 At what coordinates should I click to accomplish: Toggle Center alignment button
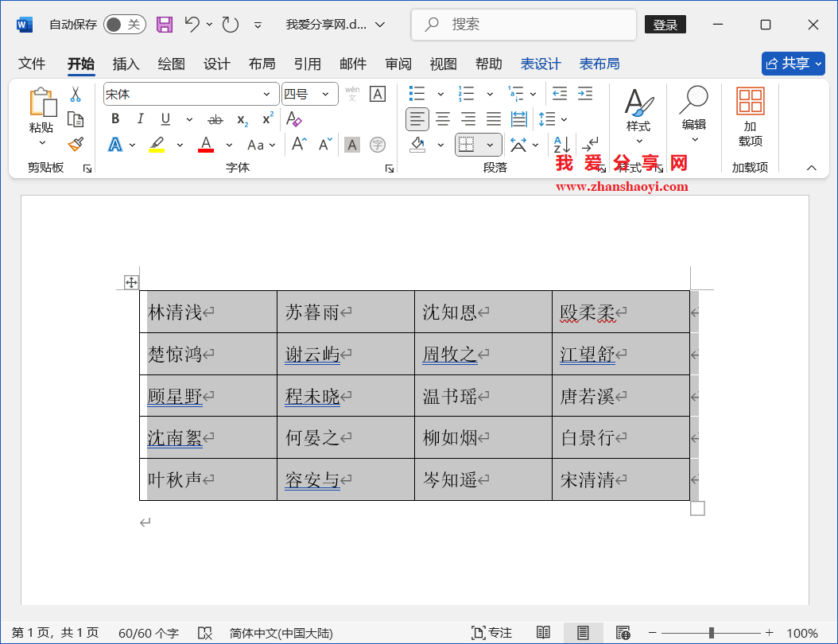click(x=443, y=119)
